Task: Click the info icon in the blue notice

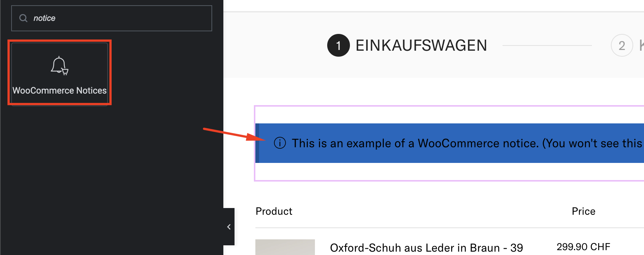Action: (x=280, y=143)
